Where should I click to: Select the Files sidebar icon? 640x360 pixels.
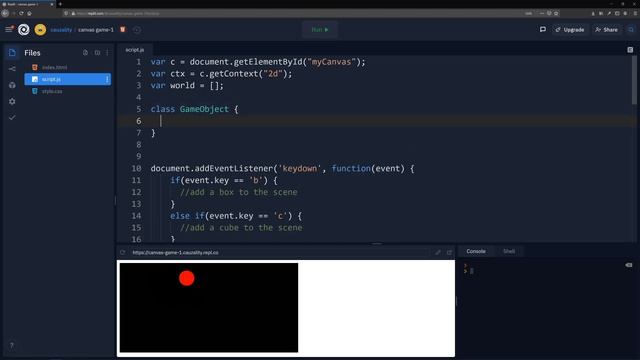12,53
